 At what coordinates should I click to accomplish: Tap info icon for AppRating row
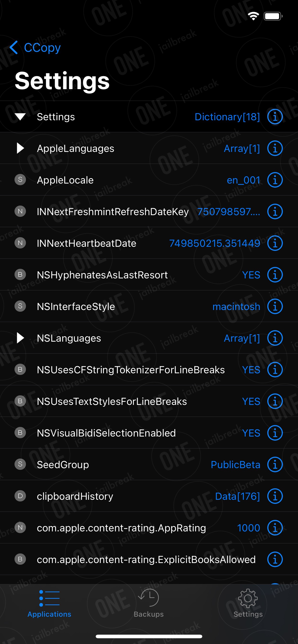pos(275,528)
